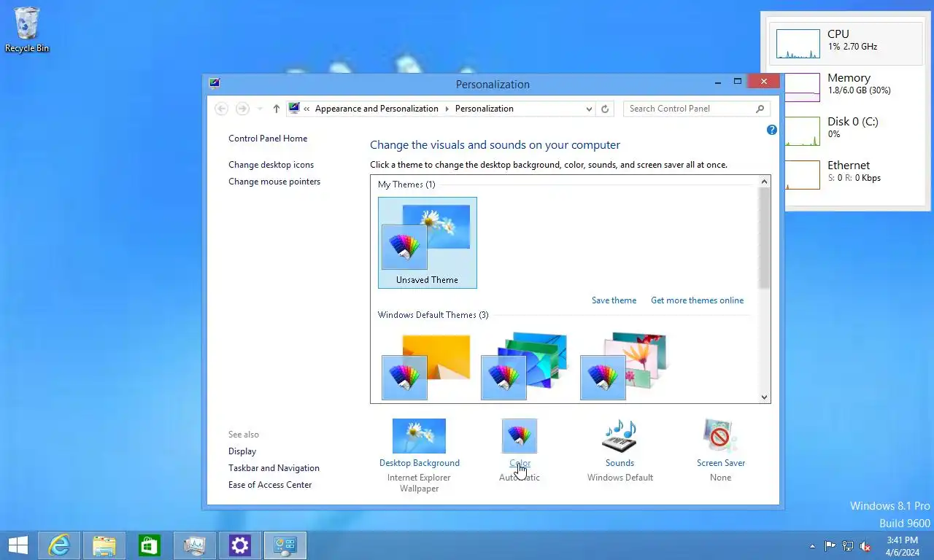Click the Action Center flag icon

830,545
